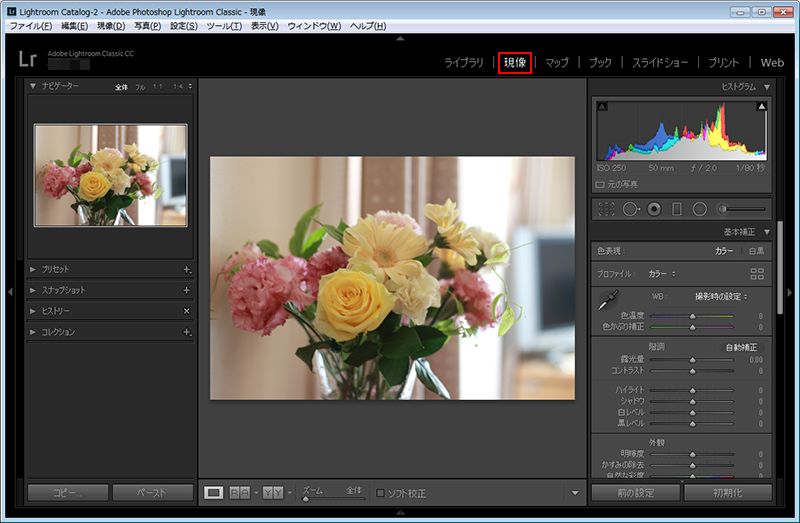Collapse the left panel with side arrow
Image resolution: width=800 pixels, height=523 pixels.
click(x=10, y=292)
